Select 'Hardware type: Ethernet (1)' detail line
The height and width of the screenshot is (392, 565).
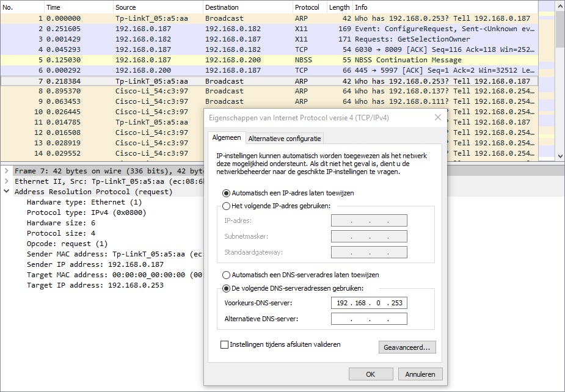[84, 202]
